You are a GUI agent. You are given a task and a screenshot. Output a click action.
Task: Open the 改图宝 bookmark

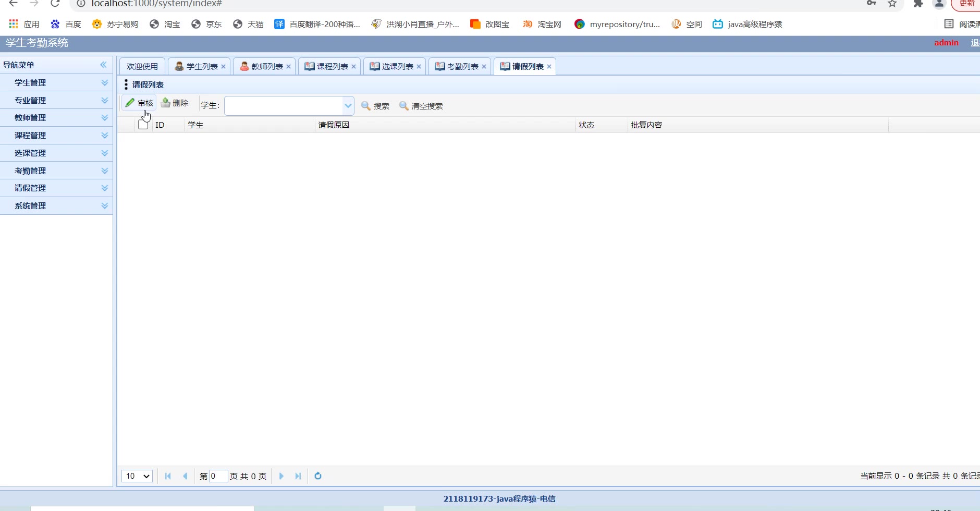tap(489, 24)
